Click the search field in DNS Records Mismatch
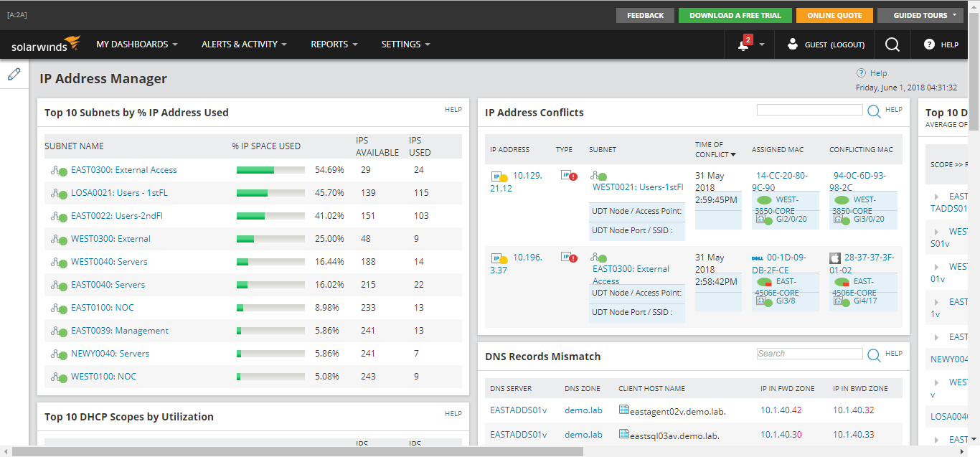Screen dimensions: 980x457 (x=809, y=353)
